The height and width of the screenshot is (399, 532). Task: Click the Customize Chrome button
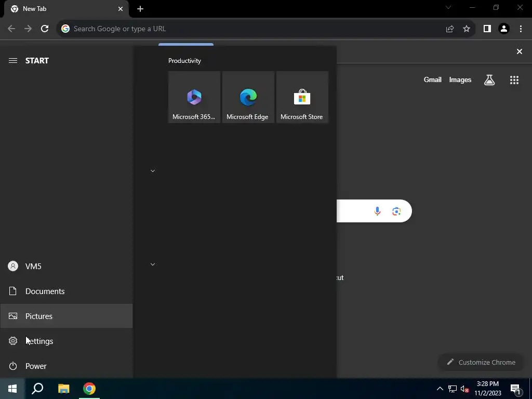(x=482, y=362)
